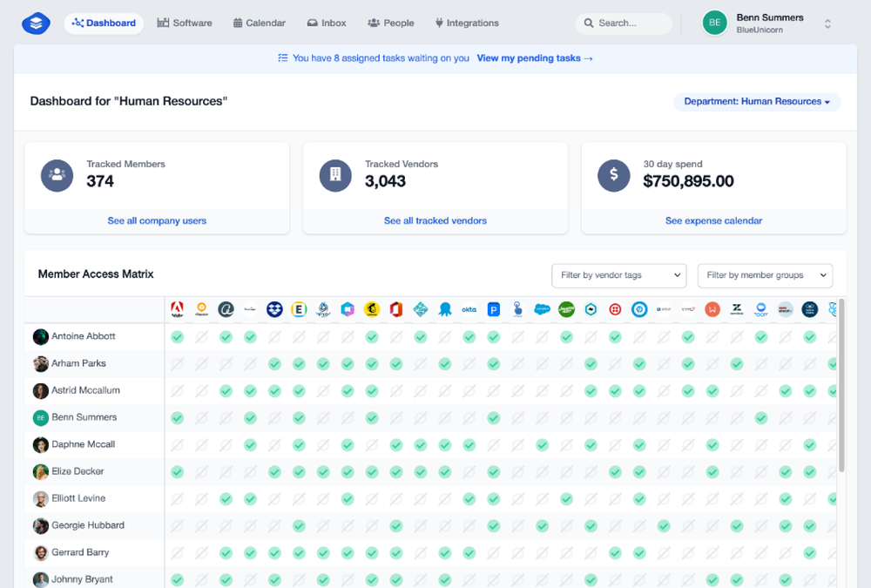Select member name Benn Summers in matrix

click(84, 417)
